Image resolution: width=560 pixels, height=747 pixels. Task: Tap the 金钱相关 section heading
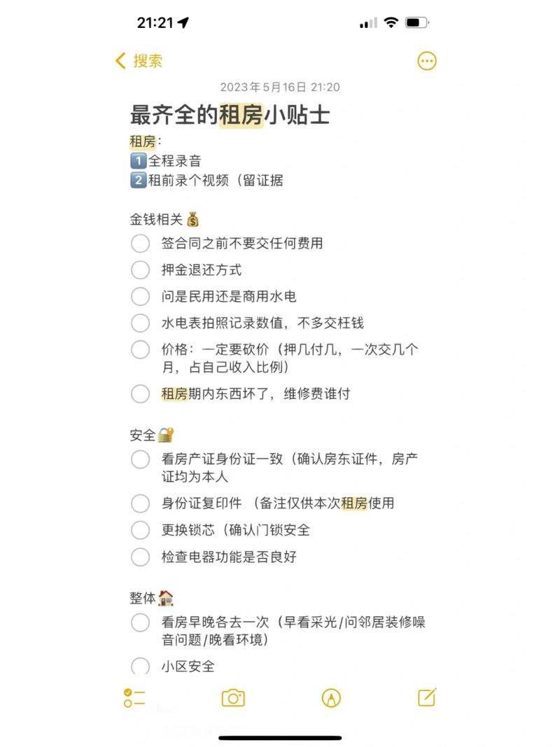coord(156,220)
